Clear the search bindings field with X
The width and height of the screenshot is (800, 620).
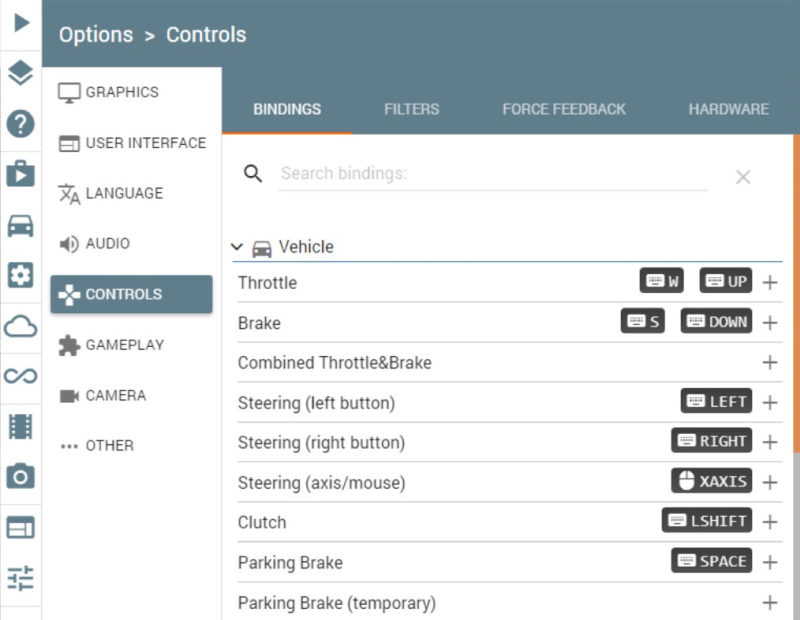[x=743, y=177]
